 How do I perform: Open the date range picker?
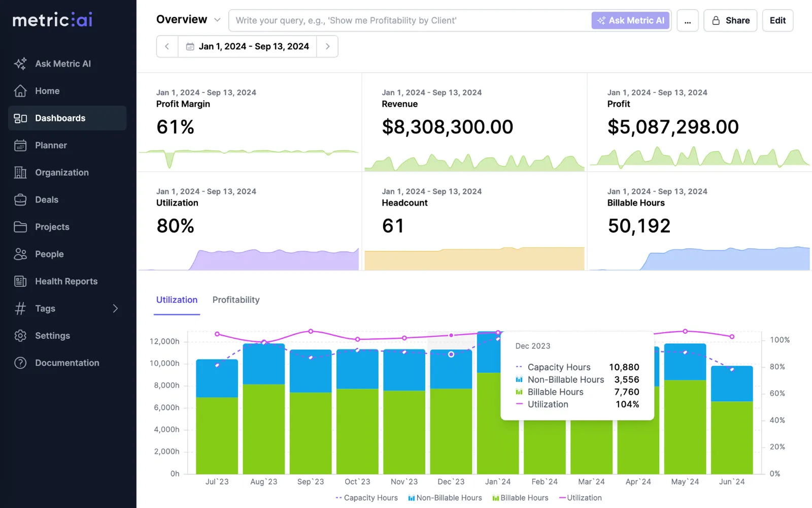coord(247,46)
